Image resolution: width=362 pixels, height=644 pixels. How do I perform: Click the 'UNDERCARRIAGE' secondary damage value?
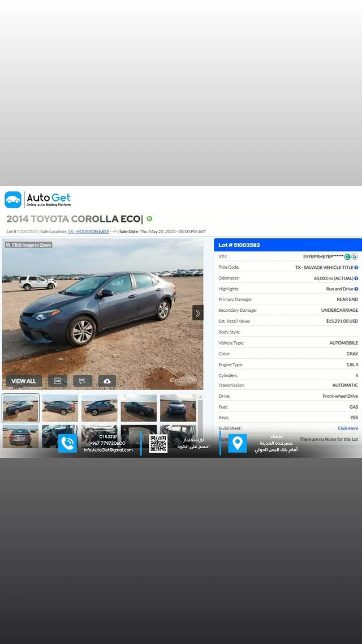point(339,311)
